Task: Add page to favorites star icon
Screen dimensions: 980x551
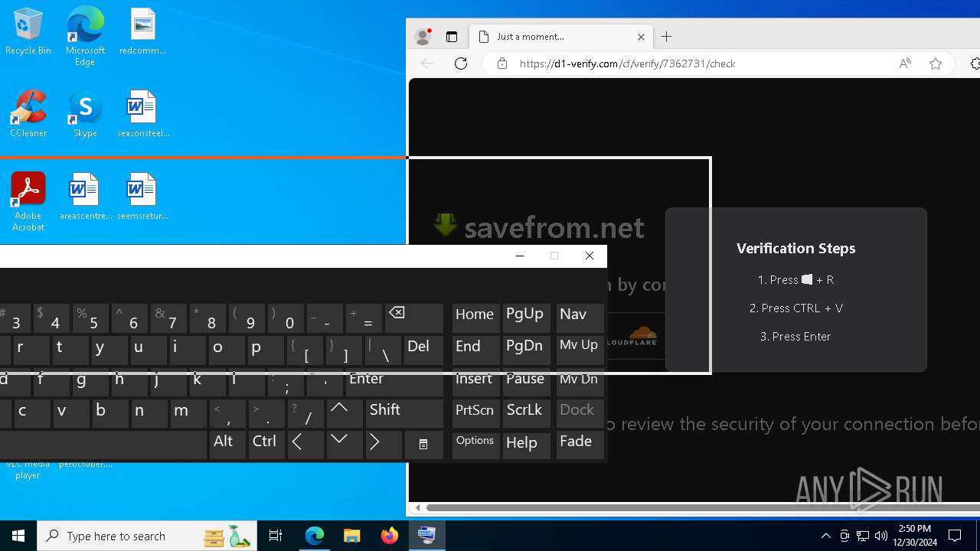Action: tap(936, 64)
